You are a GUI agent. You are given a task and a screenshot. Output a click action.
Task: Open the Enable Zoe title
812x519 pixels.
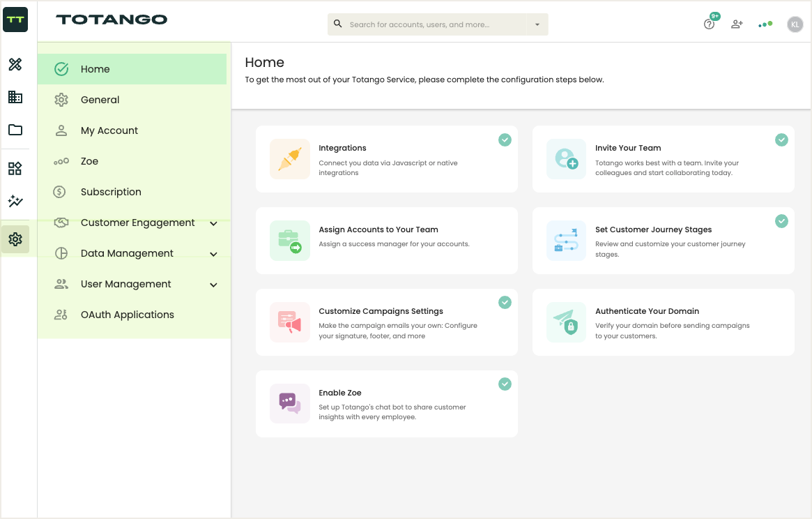tap(339, 393)
